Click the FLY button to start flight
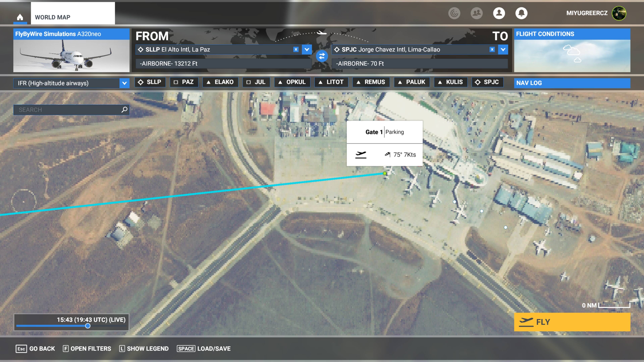This screenshot has height=362, width=644. pos(572,322)
